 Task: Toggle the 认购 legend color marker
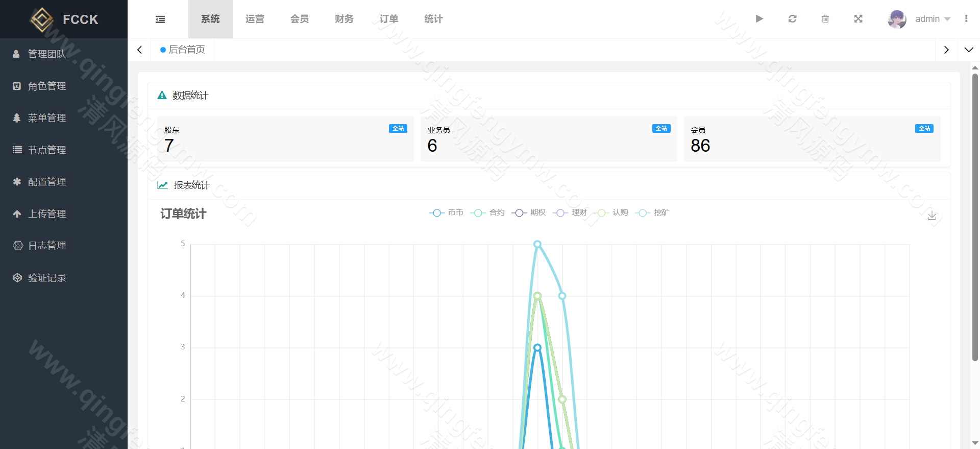tap(601, 213)
